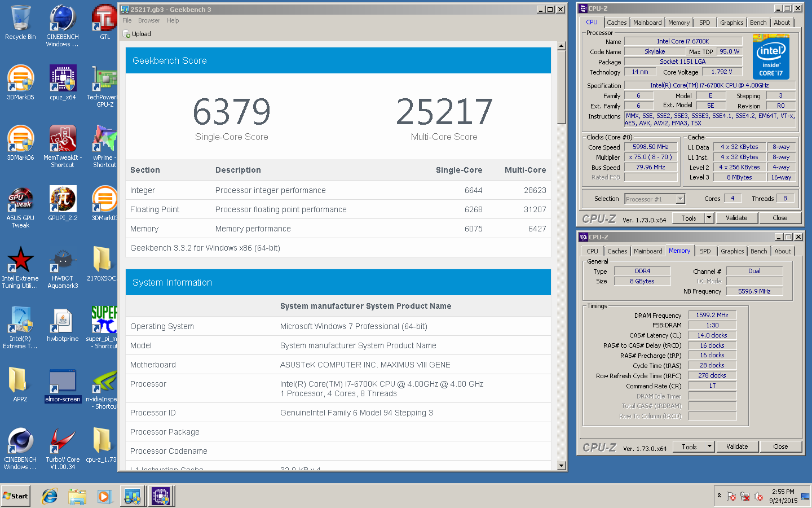Open the GTL desktop icon
The width and height of the screenshot is (812, 508).
[105, 23]
